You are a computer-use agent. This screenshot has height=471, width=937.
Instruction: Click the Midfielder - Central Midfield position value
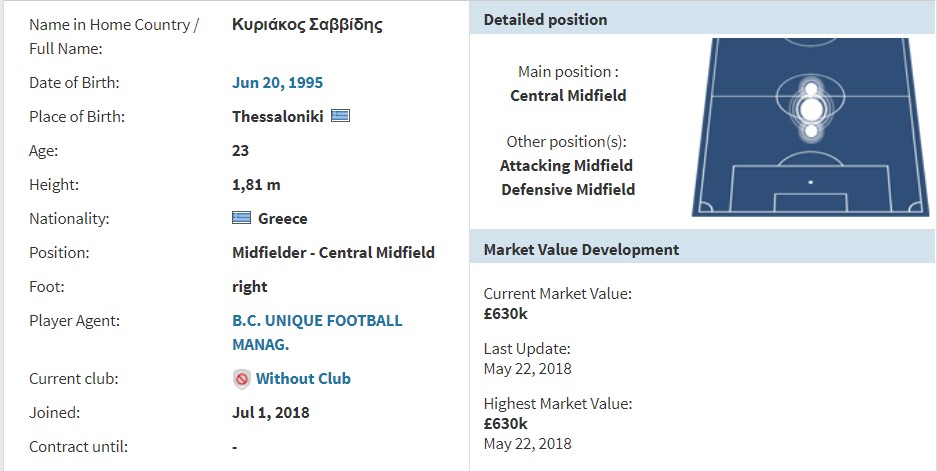tap(333, 252)
